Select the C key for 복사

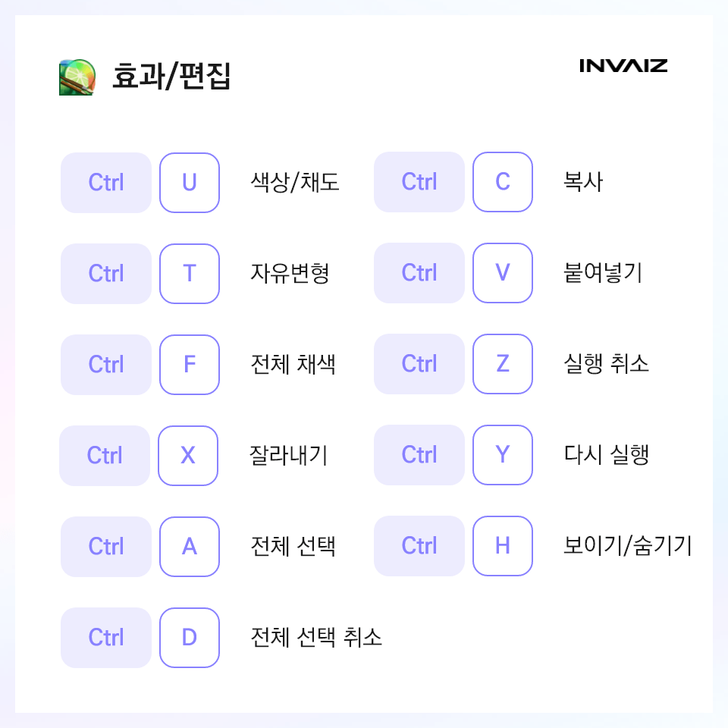coord(503,181)
